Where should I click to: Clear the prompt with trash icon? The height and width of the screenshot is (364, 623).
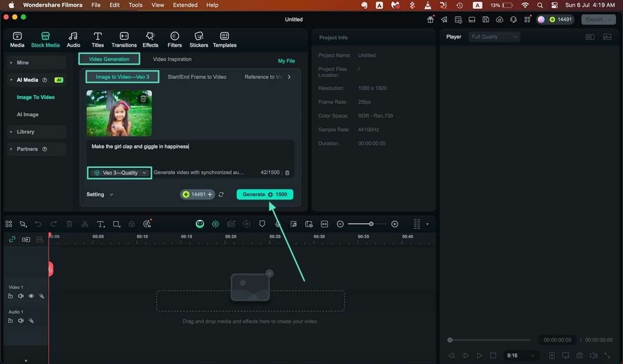287,172
